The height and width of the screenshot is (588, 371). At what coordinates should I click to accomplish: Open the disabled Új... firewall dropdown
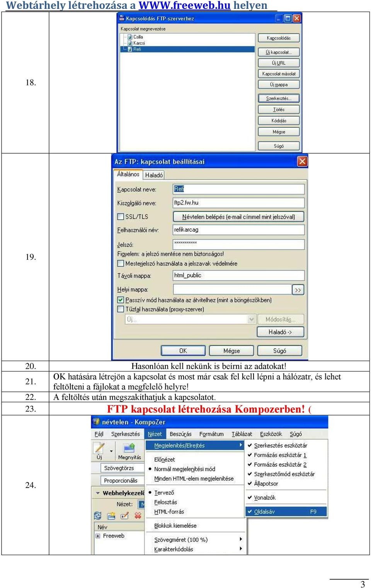click(191, 319)
